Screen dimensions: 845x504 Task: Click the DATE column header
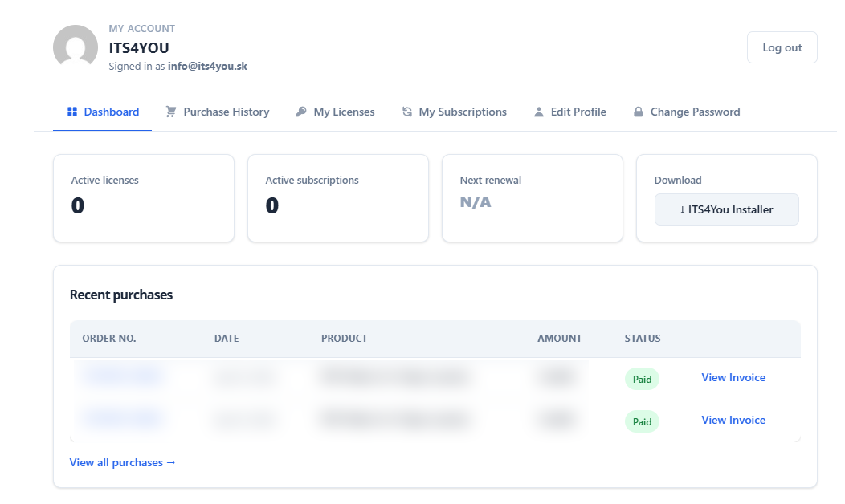click(x=227, y=338)
